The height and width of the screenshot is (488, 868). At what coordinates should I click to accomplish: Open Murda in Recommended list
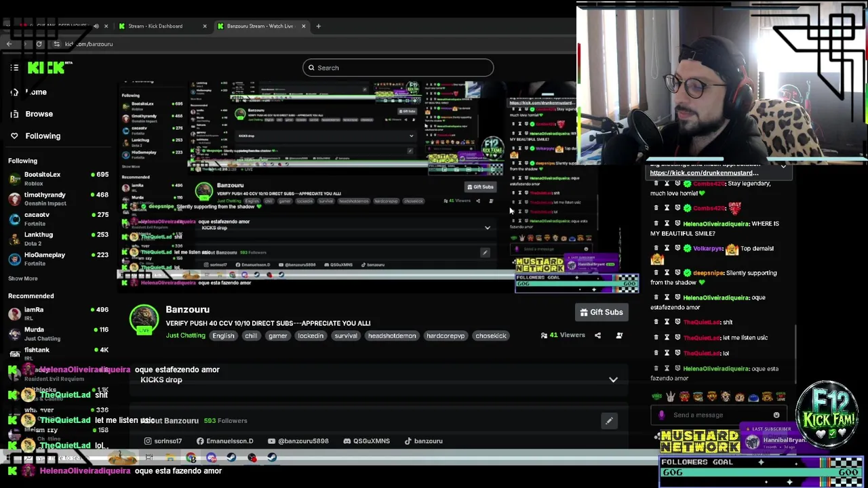click(x=59, y=333)
